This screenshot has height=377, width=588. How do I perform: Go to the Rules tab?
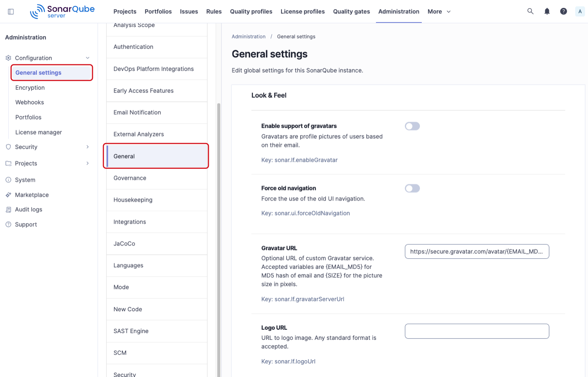point(214,11)
